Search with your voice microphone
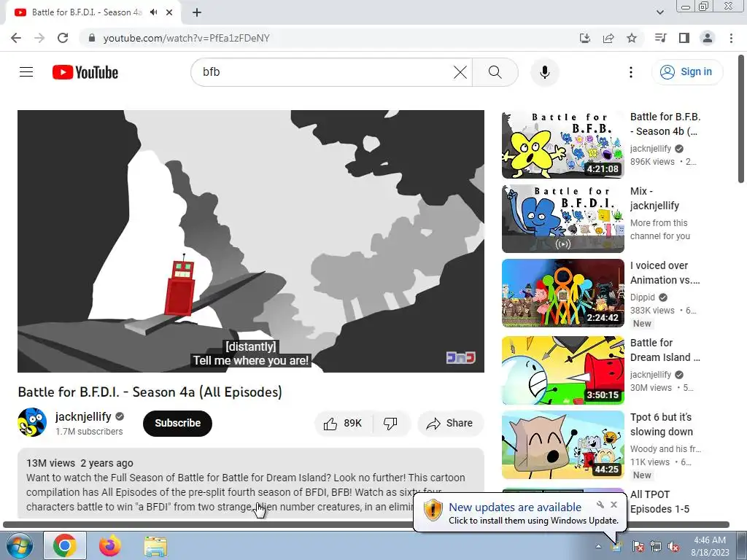 pos(544,72)
